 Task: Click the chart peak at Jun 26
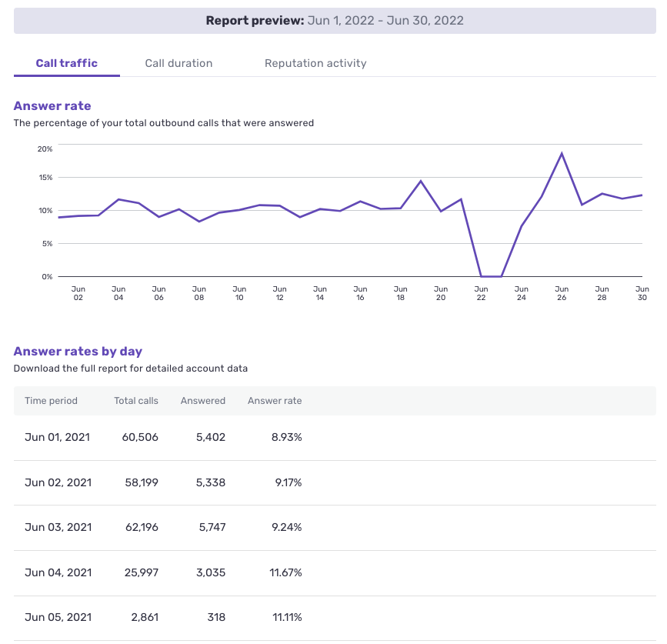pyautogui.click(x=562, y=153)
